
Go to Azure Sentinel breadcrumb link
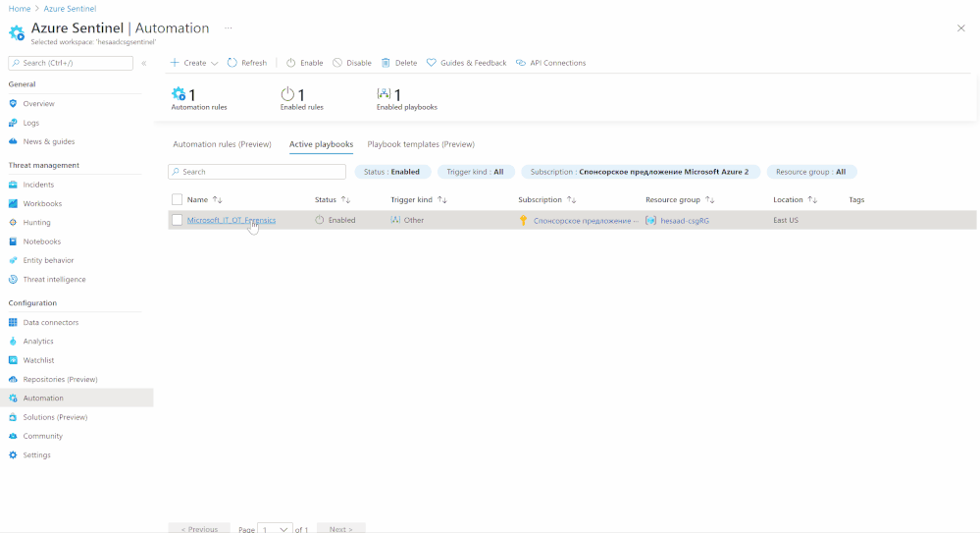click(x=70, y=9)
